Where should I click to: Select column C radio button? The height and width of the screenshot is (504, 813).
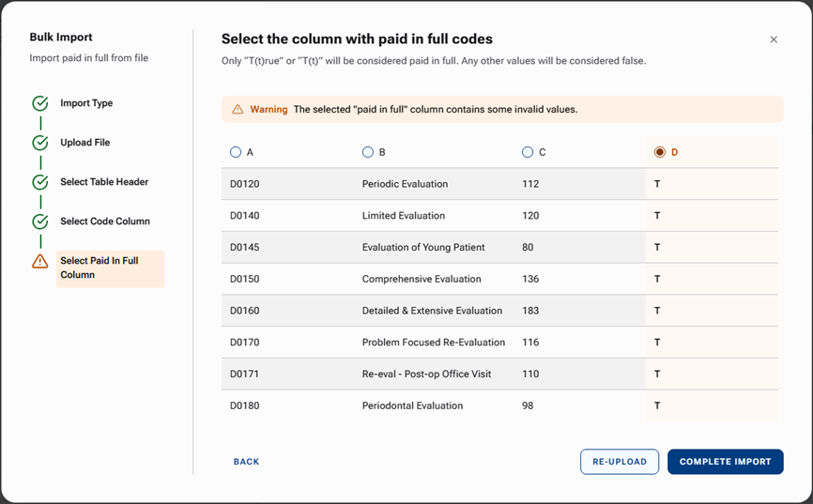pyautogui.click(x=528, y=152)
